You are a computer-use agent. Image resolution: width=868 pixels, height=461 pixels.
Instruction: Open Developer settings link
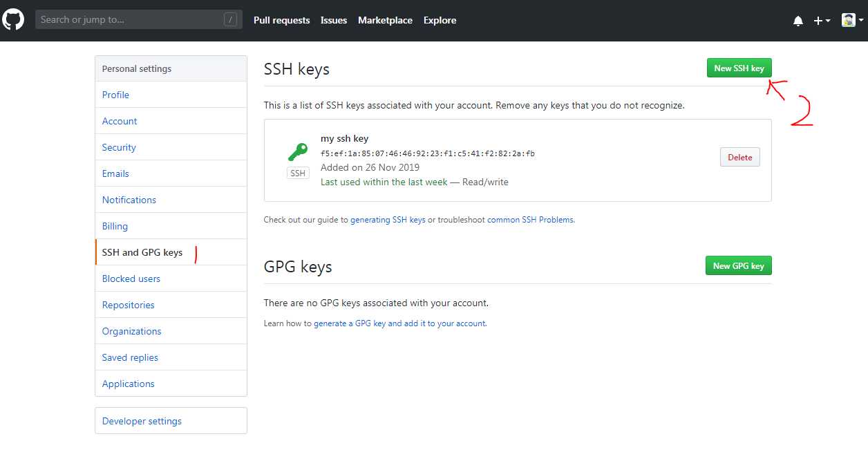[x=171, y=421]
